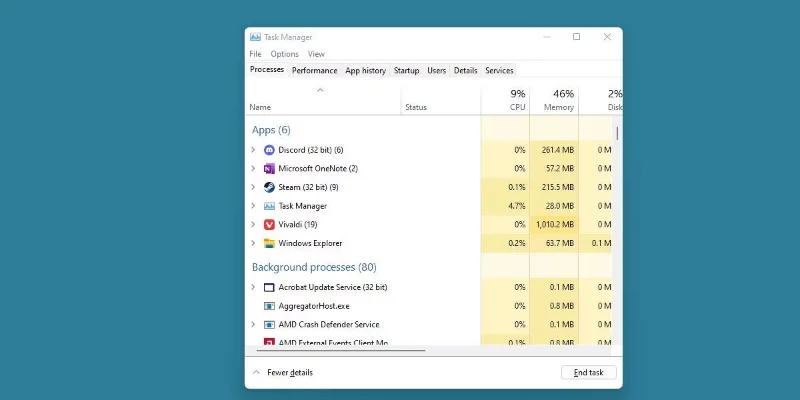Sort by the Status column header
The height and width of the screenshot is (400, 800).
pos(441,101)
